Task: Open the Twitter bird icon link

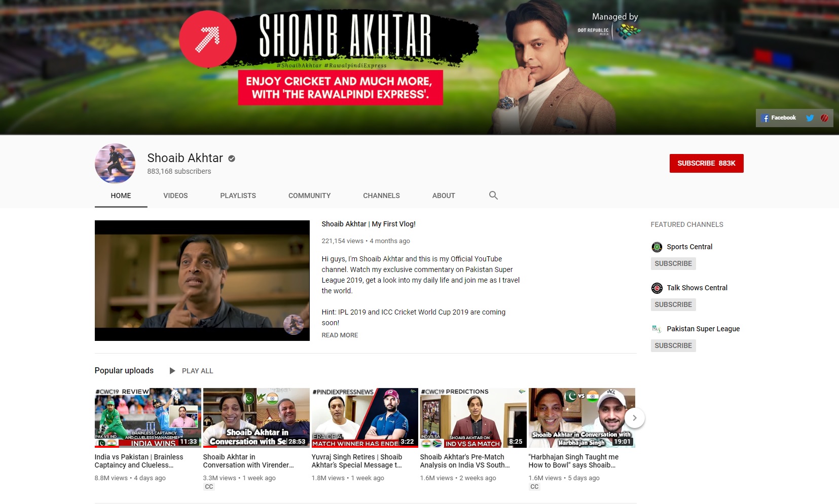Action: pyautogui.click(x=810, y=118)
